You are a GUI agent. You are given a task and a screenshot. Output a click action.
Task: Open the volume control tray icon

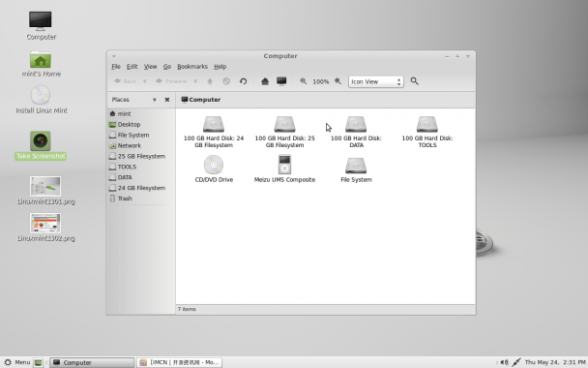[505, 362]
